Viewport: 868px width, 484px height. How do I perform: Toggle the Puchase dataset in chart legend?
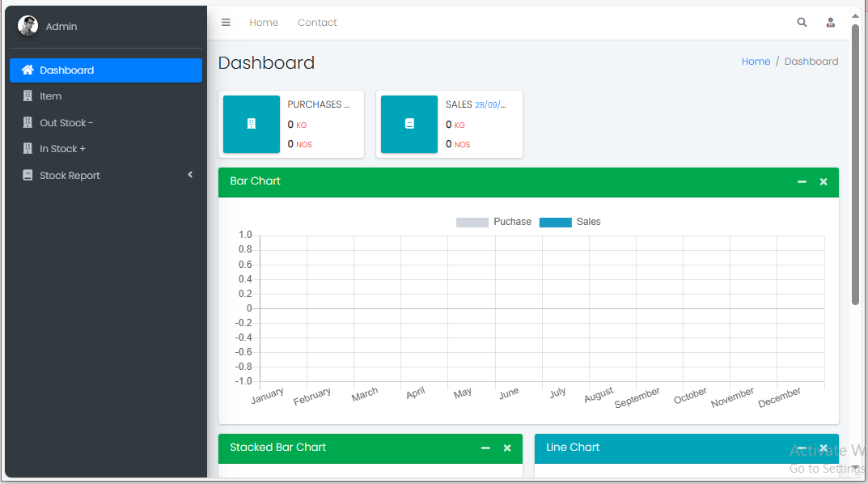point(472,222)
